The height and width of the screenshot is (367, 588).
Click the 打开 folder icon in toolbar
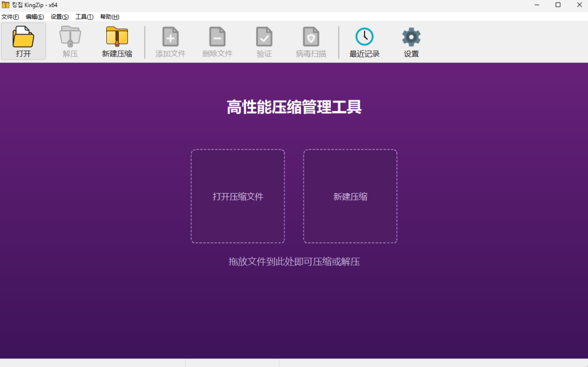coord(24,37)
